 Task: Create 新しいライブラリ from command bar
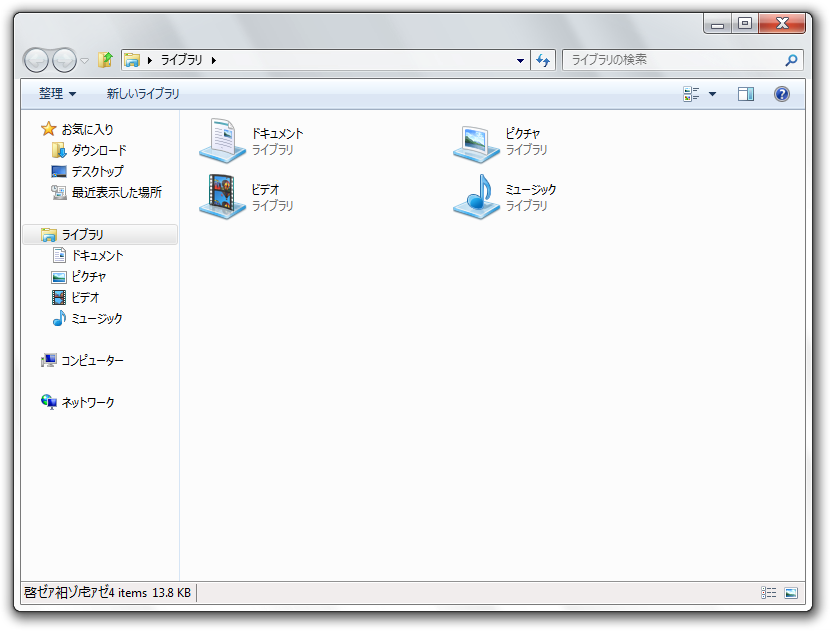pyautogui.click(x=143, y=94)
